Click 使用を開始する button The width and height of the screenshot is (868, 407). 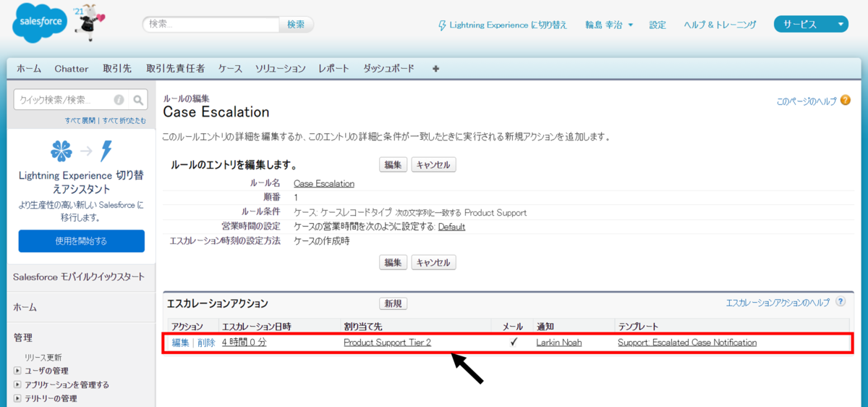[82, 241]
